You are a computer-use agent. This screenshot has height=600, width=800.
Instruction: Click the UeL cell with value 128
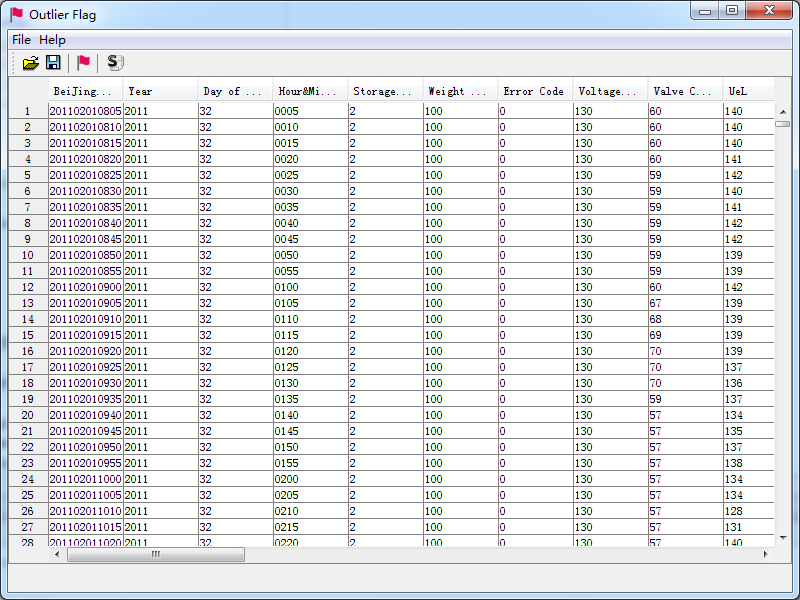pyautogui.click(x=746, y=511)
